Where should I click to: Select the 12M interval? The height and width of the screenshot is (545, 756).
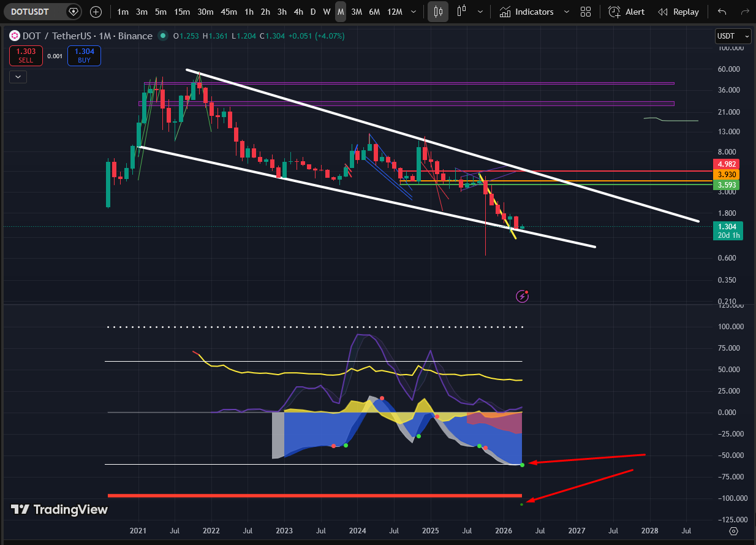[x=395, y=12]
